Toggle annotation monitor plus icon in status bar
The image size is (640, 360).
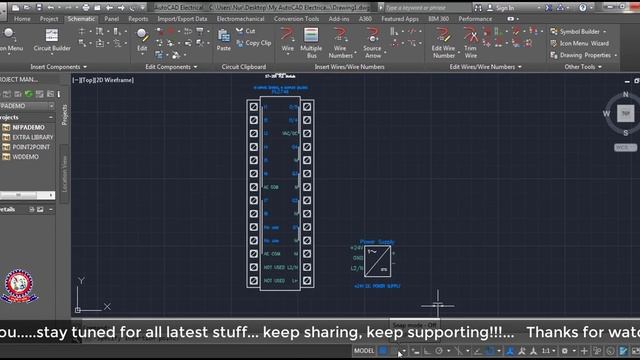click(584, 351)
